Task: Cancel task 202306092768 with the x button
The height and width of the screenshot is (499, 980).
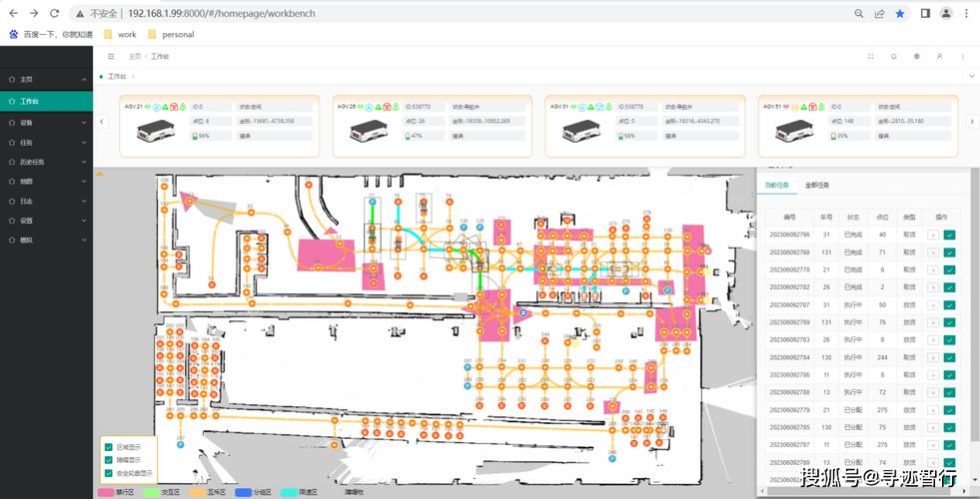Action: point(933,252)
